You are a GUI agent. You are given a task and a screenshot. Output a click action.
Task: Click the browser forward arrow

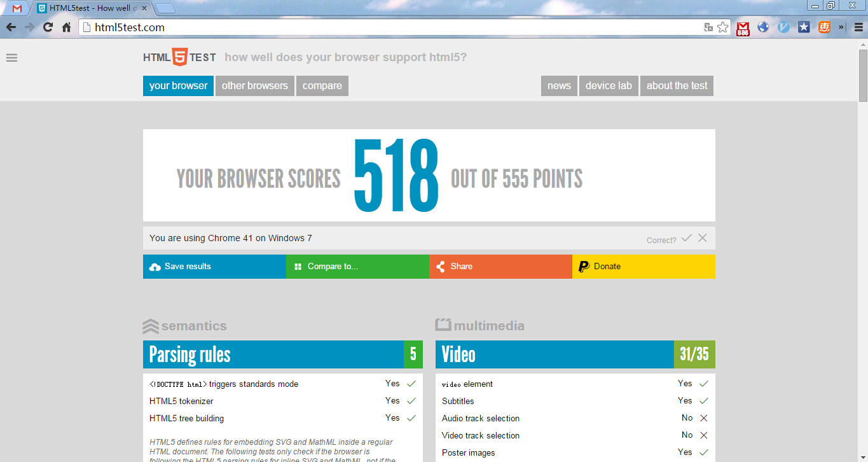(29, 27)
